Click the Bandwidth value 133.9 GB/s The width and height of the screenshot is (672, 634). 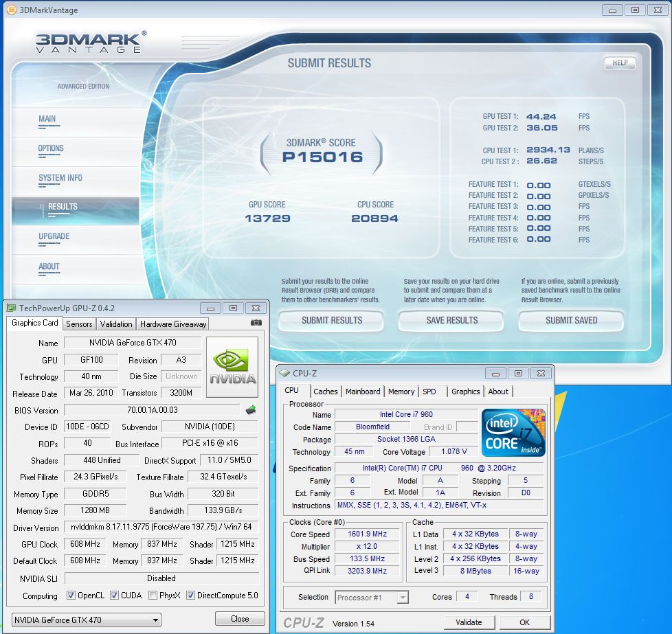(x=223, y=510)
